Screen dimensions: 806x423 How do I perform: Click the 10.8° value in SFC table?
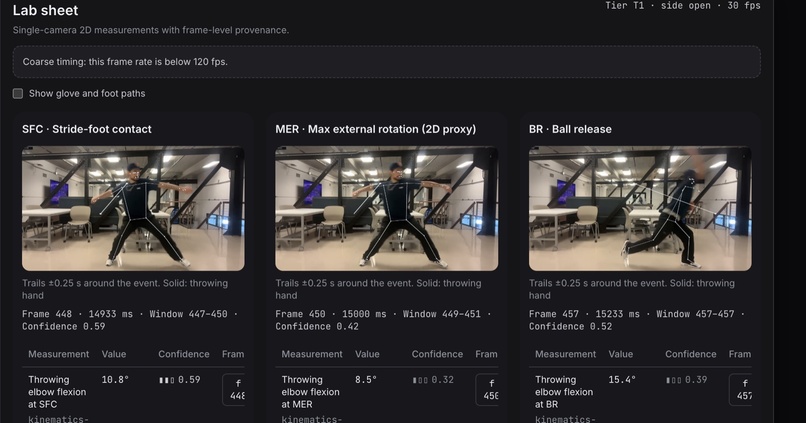[x=115, y=380]
